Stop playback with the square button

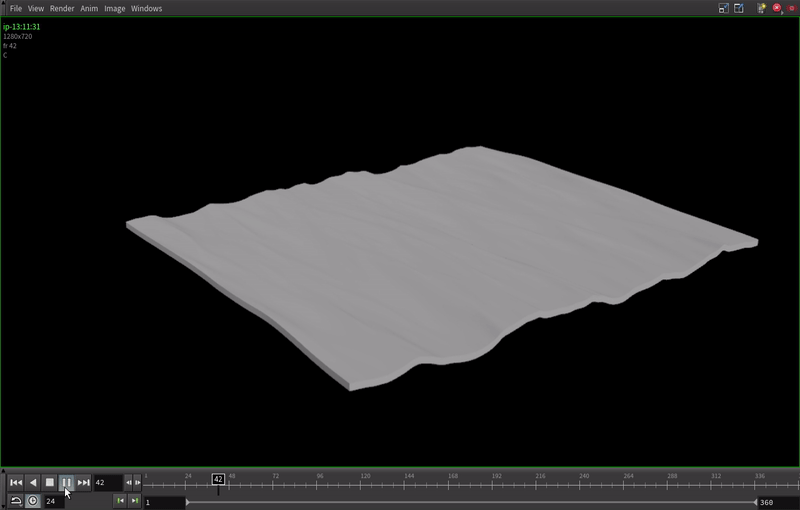point(49,483)
